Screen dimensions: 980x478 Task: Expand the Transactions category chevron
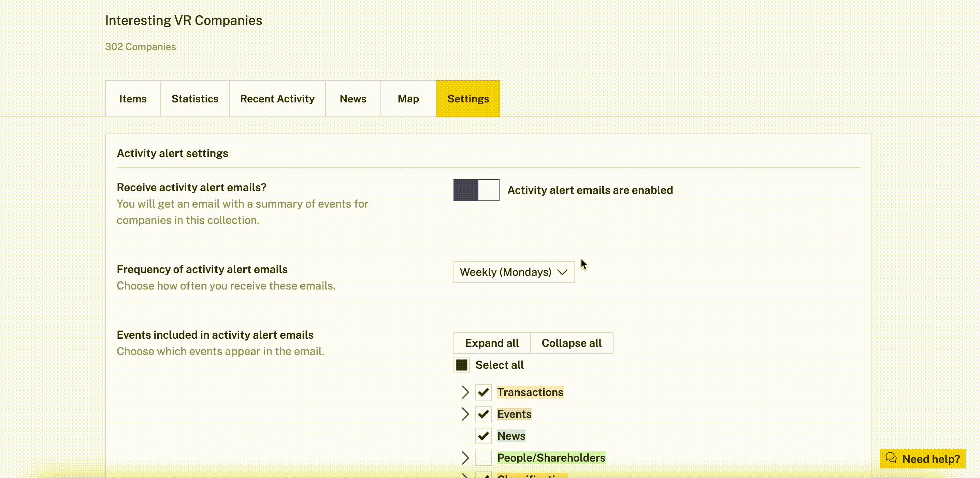pos(465,392)
